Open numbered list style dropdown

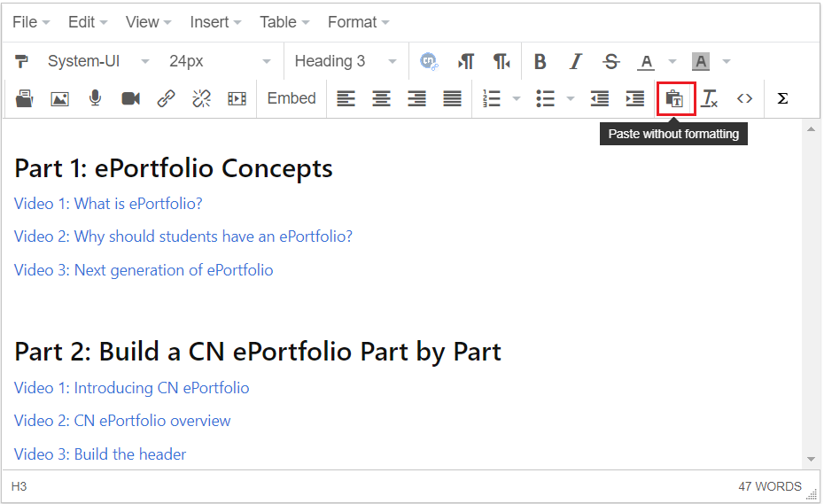pos(516,98)
